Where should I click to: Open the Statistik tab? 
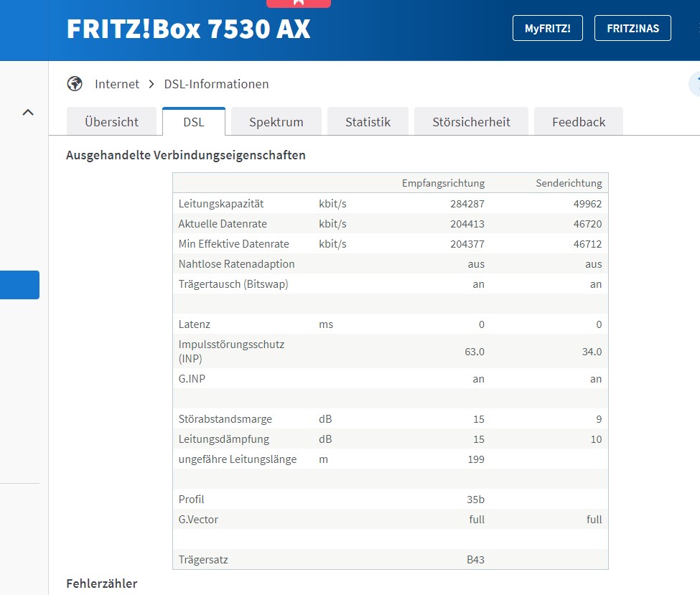(368, 121)
